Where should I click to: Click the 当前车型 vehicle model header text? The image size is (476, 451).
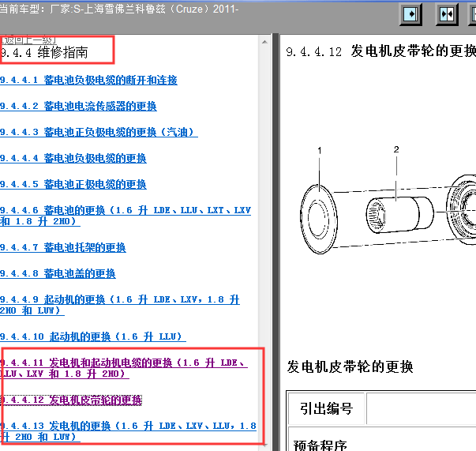119,9
